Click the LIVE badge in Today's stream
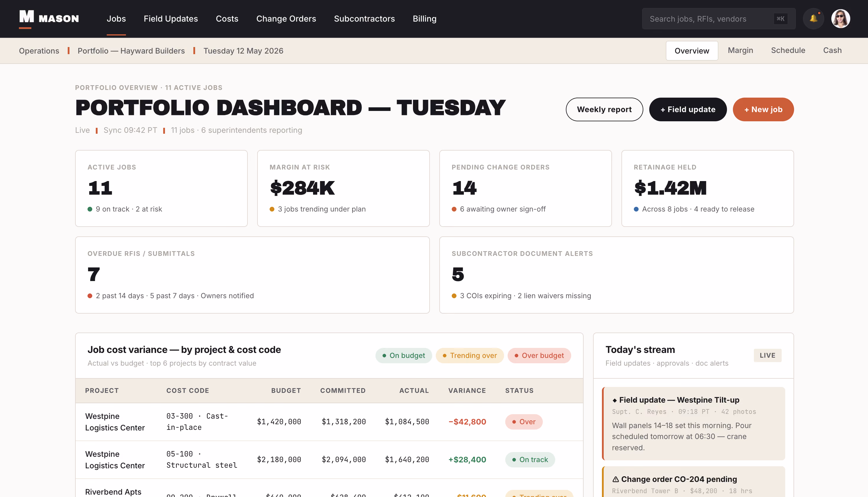 [767, 355]
